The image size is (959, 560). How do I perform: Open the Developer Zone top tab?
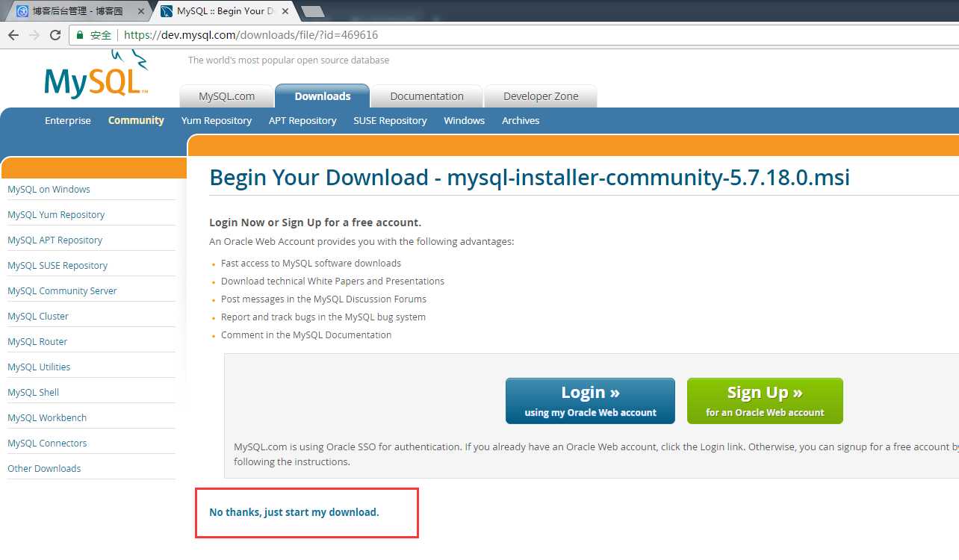541,96
